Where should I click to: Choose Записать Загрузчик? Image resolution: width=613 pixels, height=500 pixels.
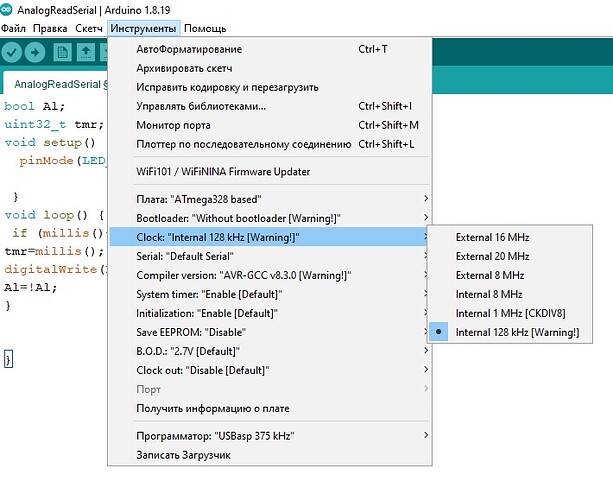[x=270, y=455]
